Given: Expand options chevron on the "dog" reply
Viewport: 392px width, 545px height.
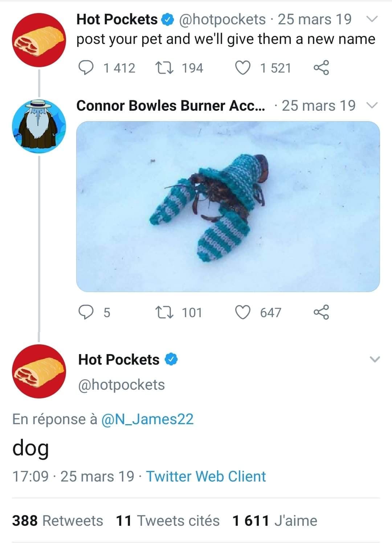Looking at the screenshot, I should 375,360.
